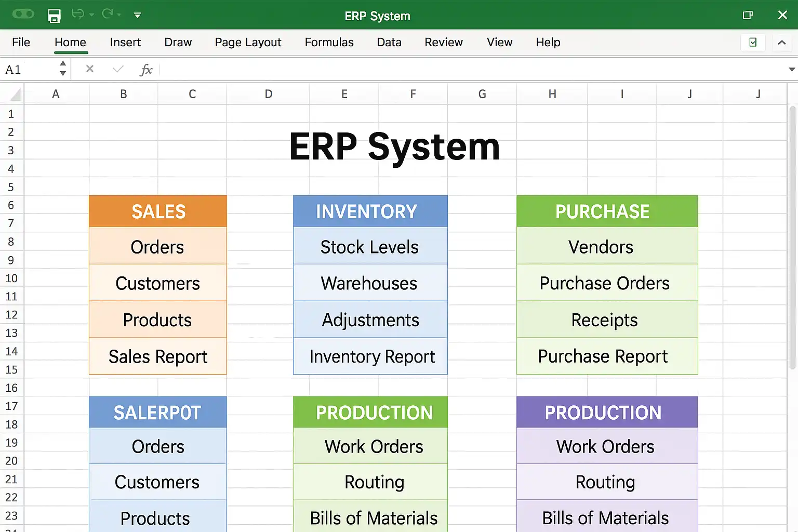Click the Undo arrow icon
798x532 pixels.
point(78,14)
